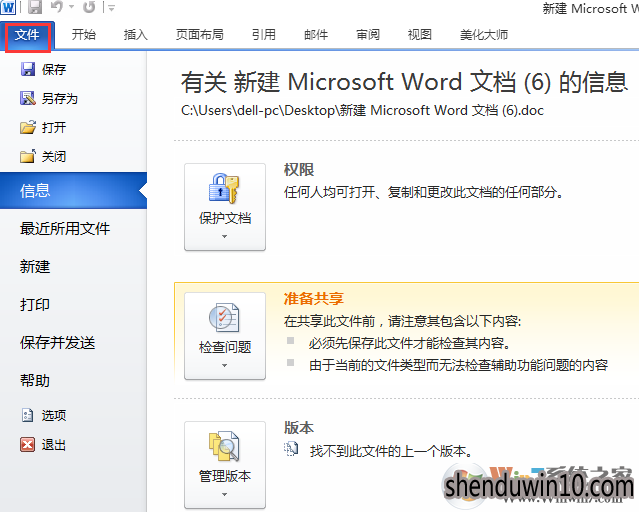Click the orange 准备共享 heading

point(314,299)
